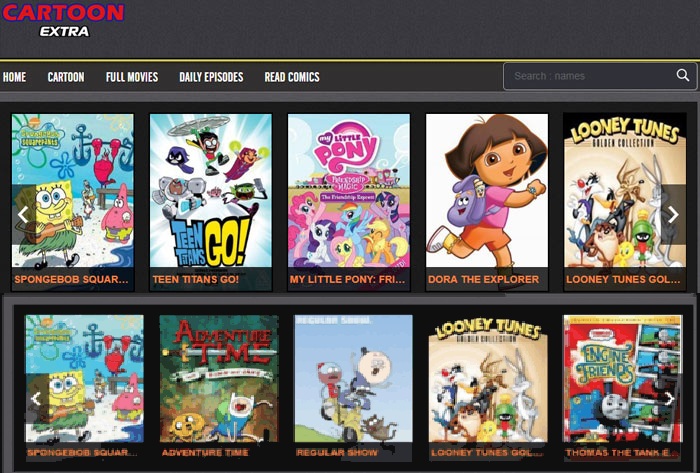Click the bottom carousel's previous arrow
Image resolution: width=700 pixels, height=473 pixels.
[36, 398]
